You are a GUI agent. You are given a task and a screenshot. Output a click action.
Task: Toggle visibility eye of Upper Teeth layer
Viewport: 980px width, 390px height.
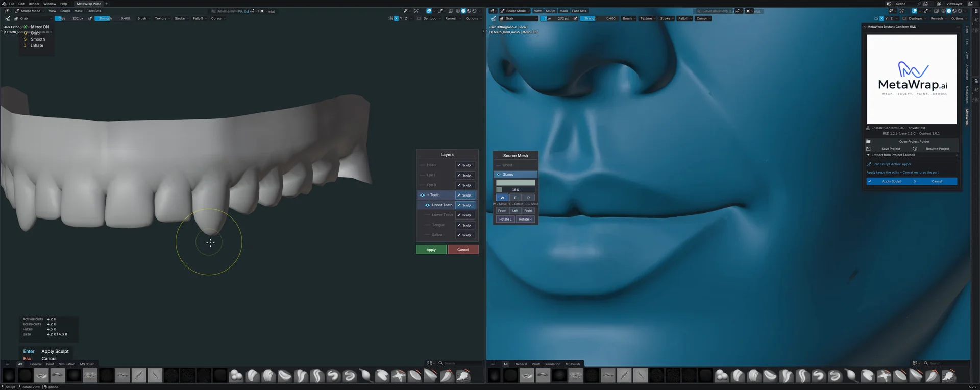click(427, 205)
